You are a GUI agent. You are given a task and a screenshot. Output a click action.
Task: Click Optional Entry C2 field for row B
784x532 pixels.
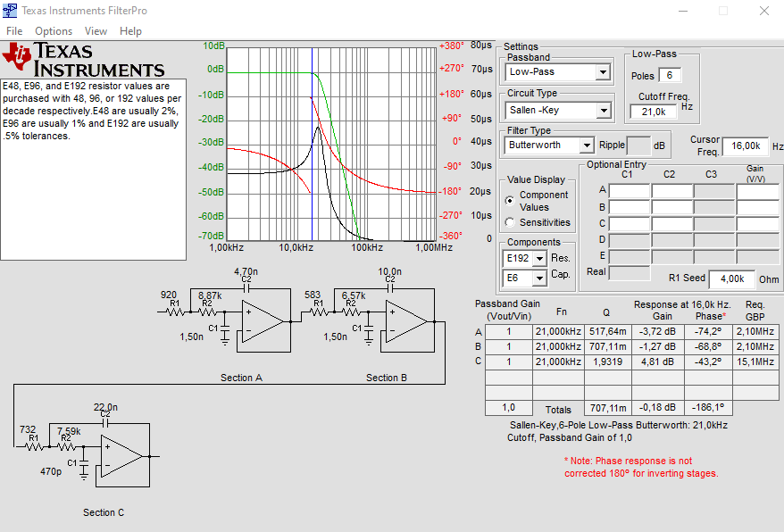tap(672, 207)
